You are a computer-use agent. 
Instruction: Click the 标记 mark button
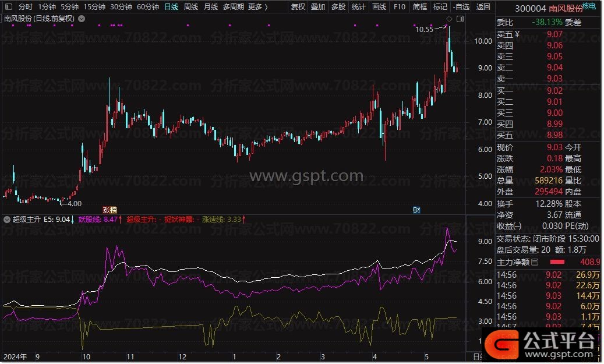440,6
